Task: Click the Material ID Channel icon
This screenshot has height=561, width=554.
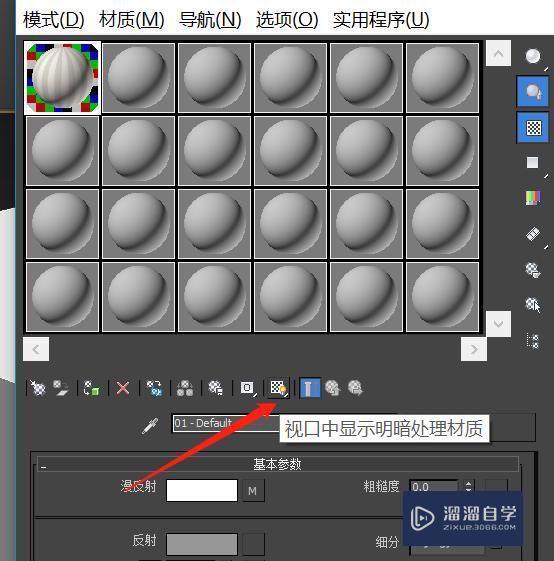Action: click(x=248, y=388)
